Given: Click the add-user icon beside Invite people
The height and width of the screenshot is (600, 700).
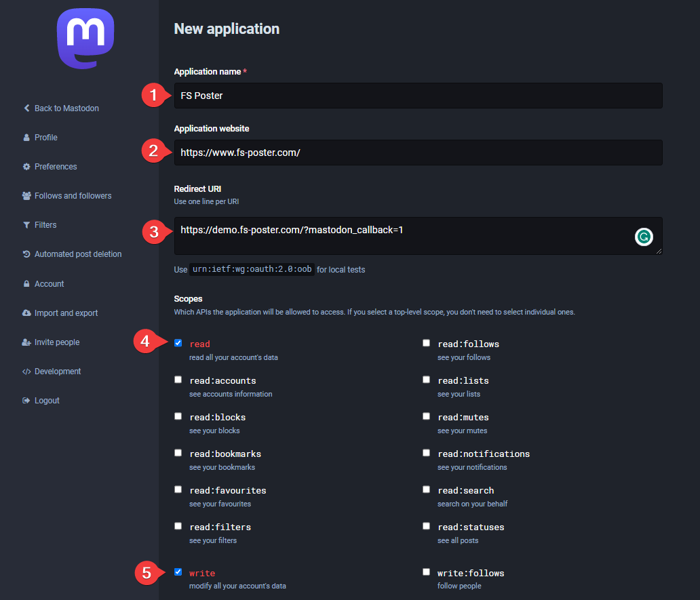Looking at the screenshot, I should pyautogui.click(x=26, y=342).
